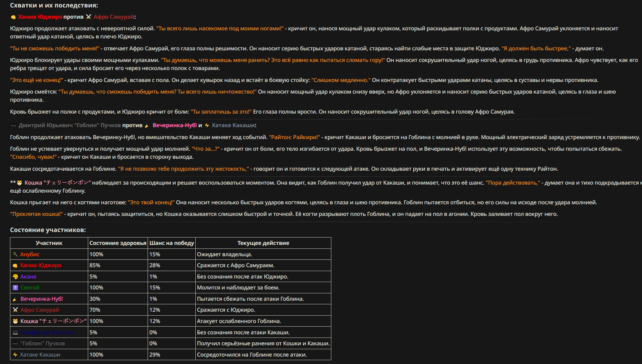Click the Шанс на победу column header
The width and height of the screenshot is (642, 364).
(x=171, y=243)
